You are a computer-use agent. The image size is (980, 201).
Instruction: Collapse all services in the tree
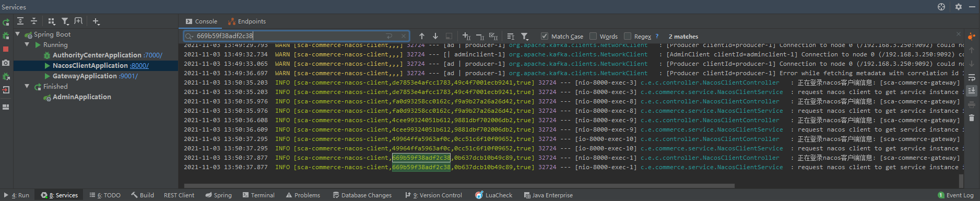pos(34,21)
